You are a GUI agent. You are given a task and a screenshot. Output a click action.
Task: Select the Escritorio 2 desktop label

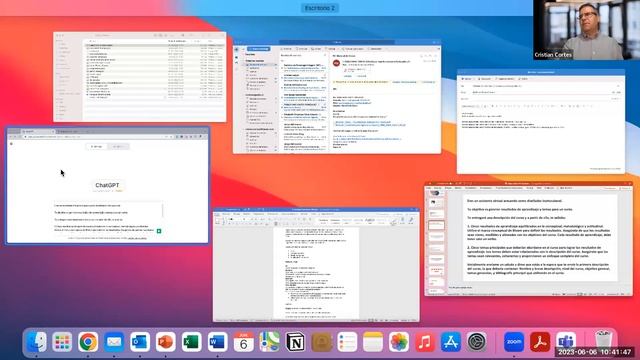(x=320, y=8)
